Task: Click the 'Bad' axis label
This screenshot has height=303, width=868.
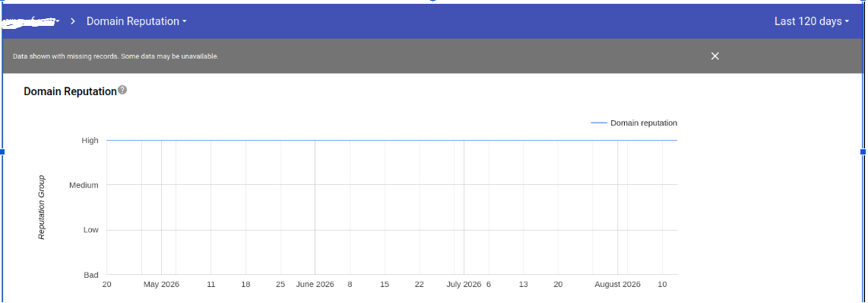Action: click(91, 275)
